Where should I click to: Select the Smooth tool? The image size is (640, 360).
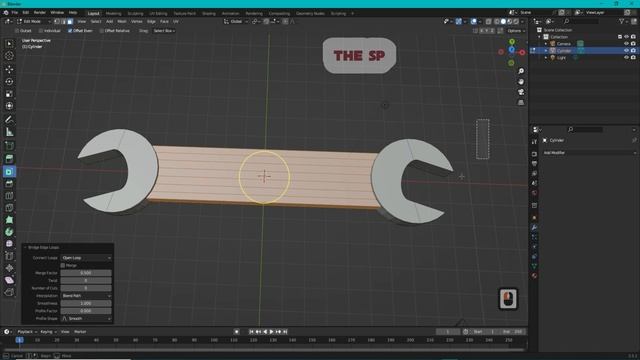click(x=9, y=244)
